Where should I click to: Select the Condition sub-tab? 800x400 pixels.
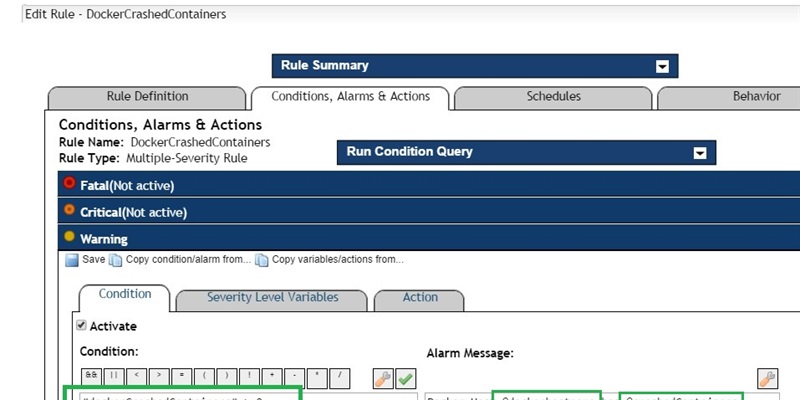pos(124,297)
